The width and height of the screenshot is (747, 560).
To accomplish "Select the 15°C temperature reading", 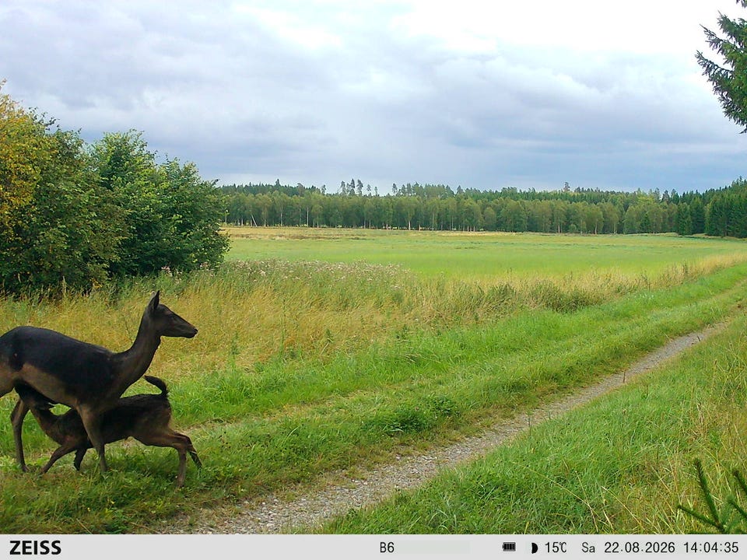I will pos(556,548).
